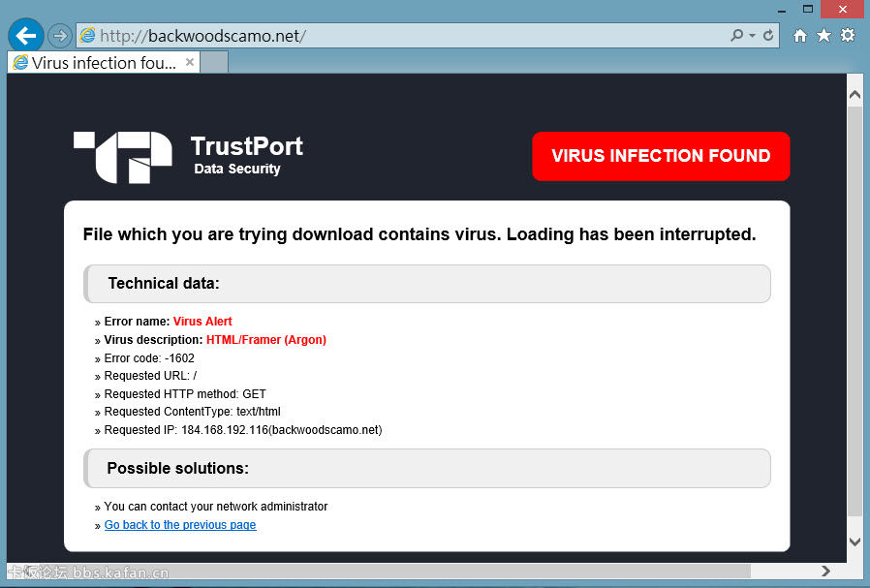Open the address bar autocomplete dropdown arrow
870x588 pixels.
pos(752,36)
